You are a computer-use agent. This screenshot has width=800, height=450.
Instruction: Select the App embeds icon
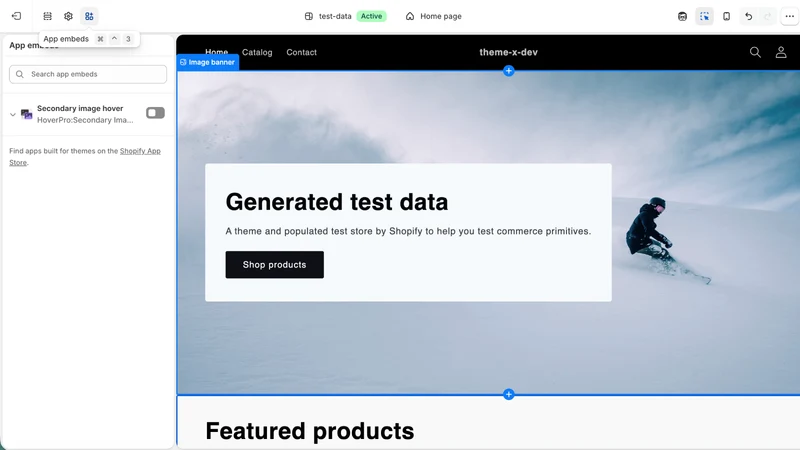[89, 16]
